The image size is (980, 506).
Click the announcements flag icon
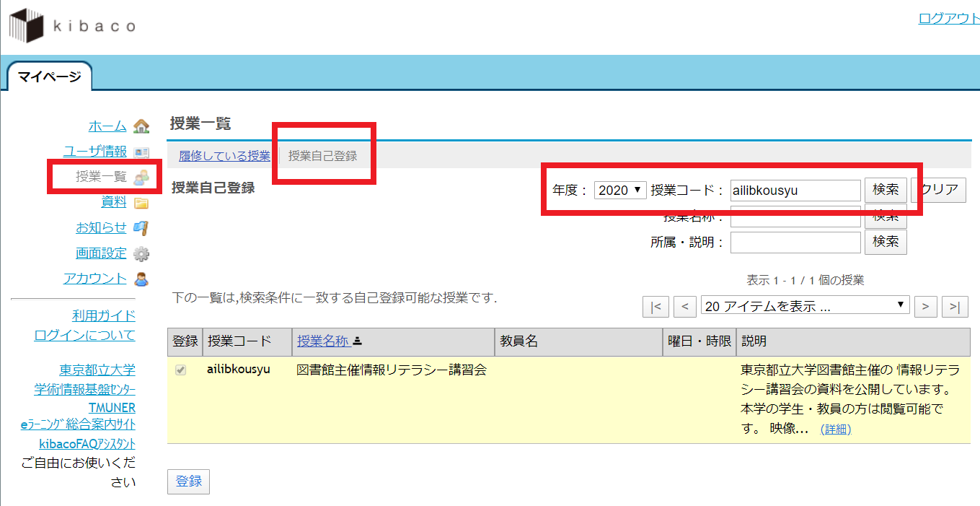point(141,228)
